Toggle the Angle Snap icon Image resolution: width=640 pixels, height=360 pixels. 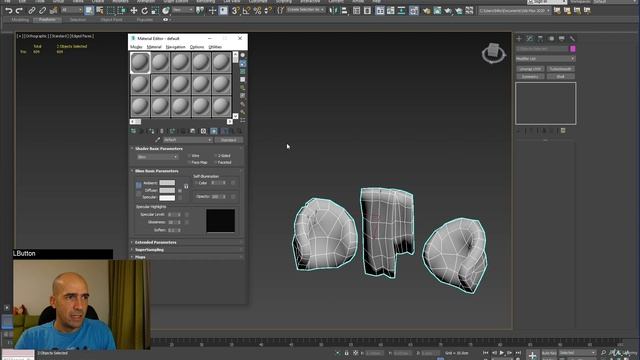click(x=247, y=11)
